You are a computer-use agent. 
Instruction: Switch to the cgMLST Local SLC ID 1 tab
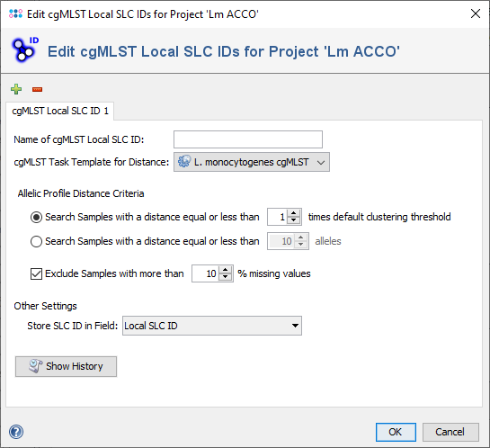tap(60, 111)
